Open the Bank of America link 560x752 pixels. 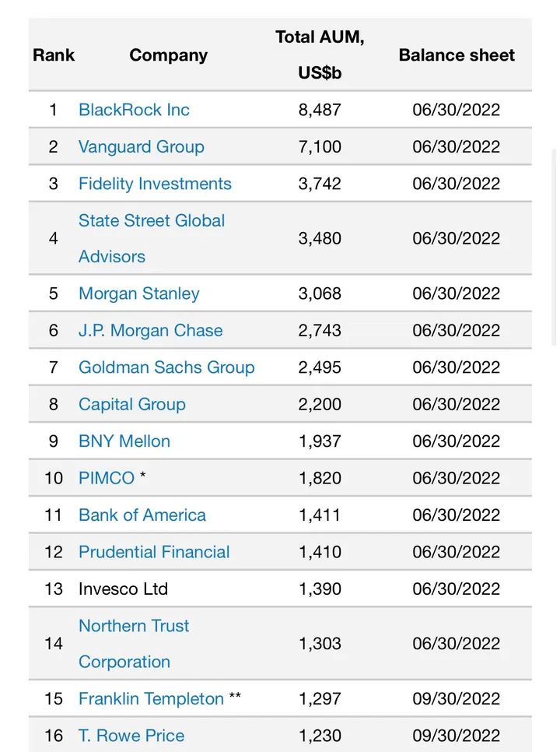142,515
